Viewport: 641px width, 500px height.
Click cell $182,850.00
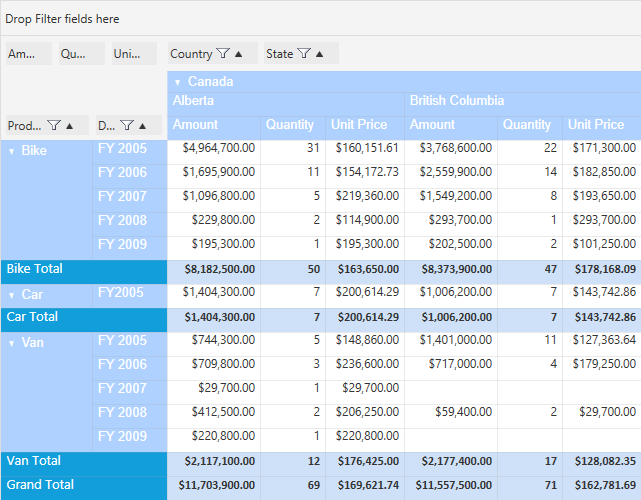coord(602,176)
